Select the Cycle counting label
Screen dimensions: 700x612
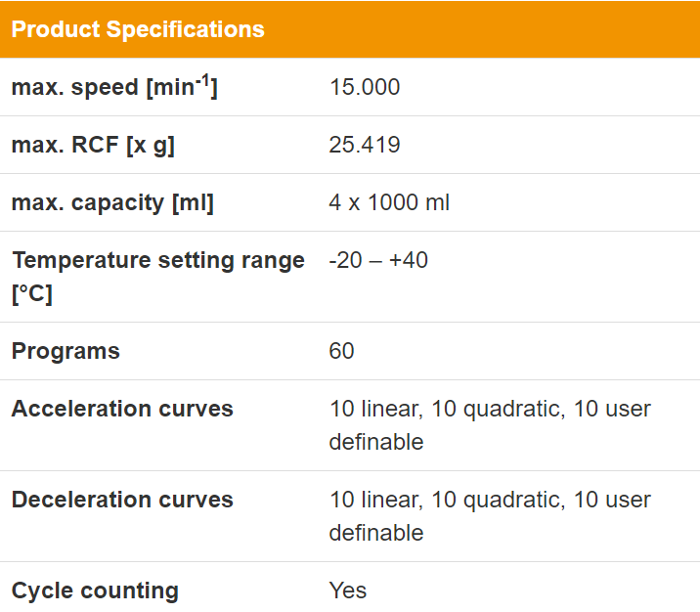point(95,591)
